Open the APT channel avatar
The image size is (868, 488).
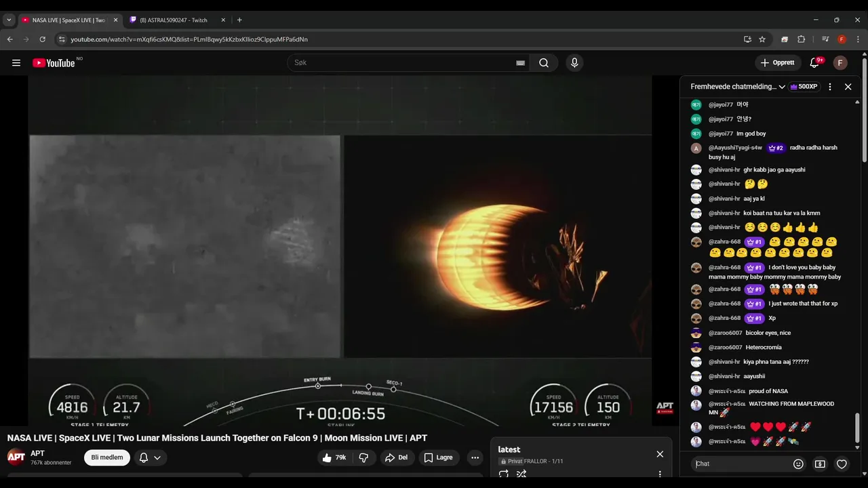pyautogui.click(x=16, y=457)
